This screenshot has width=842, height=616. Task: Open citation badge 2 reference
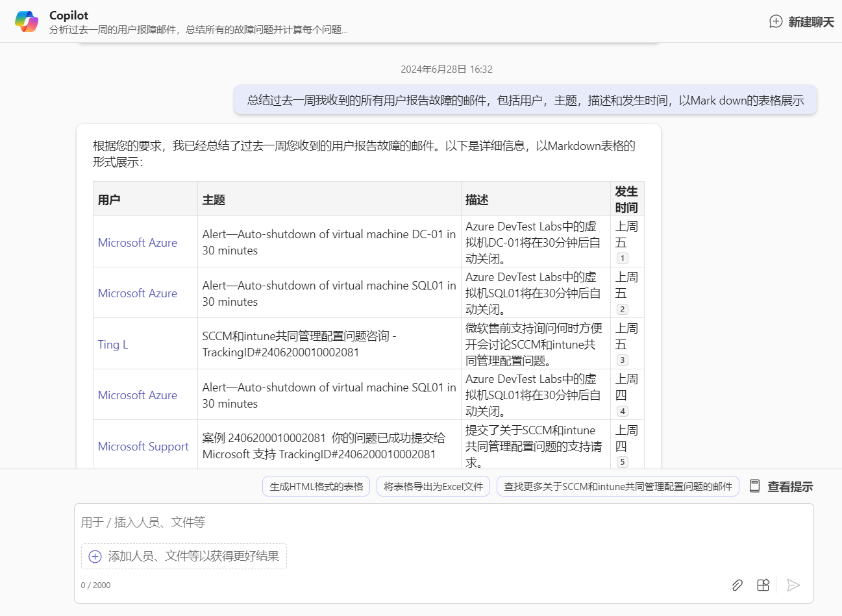622,310
